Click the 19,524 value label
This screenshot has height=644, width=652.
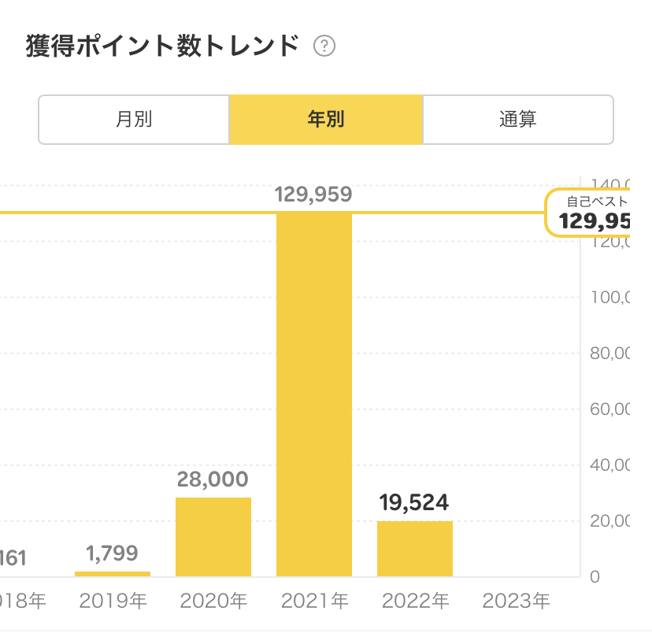pyautogui.click(x=414, y=503)
